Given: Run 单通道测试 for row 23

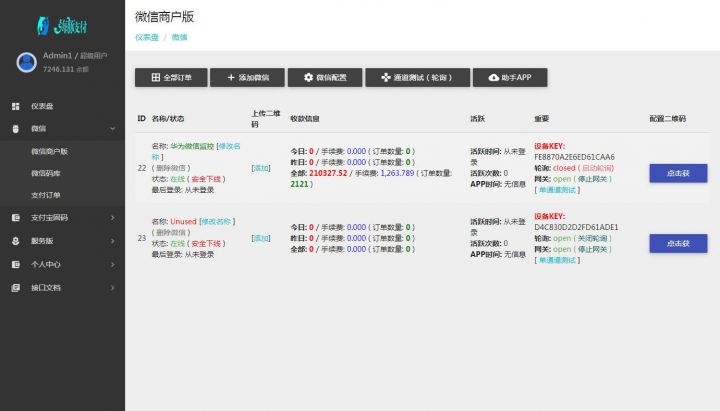Looking at the screenshot, I should 557,260.
